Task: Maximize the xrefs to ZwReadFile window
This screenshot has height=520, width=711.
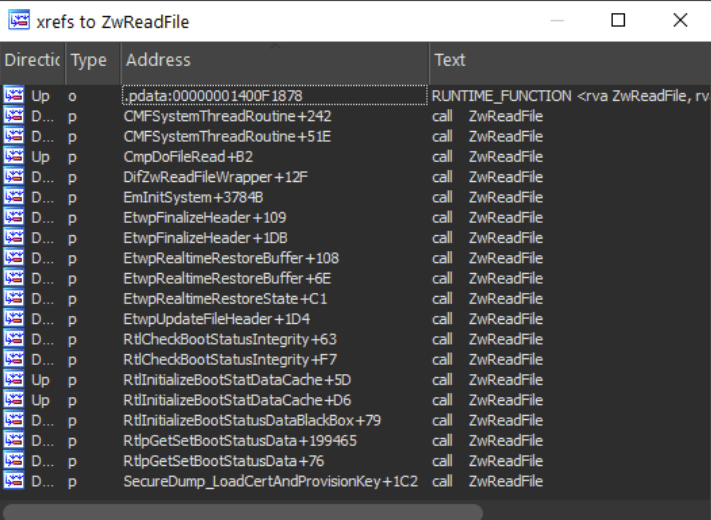Action: pyautogui.click(x=618, y=21)
